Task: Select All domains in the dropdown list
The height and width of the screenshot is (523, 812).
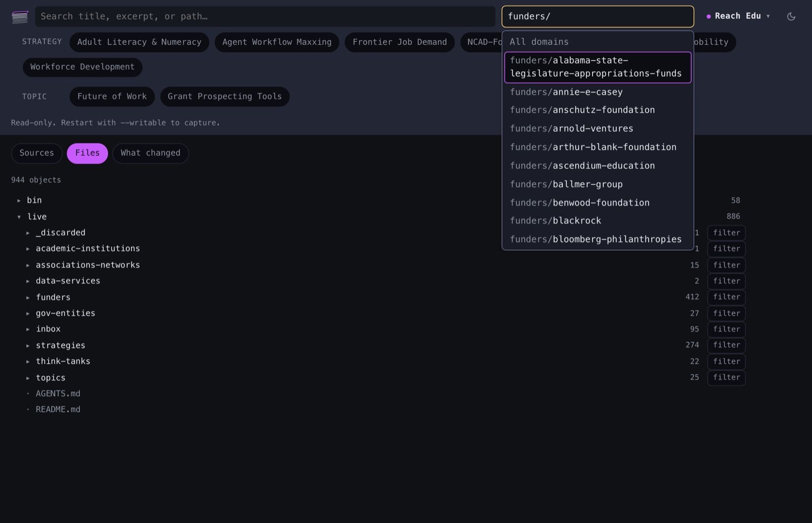Action: click(597, 42)
